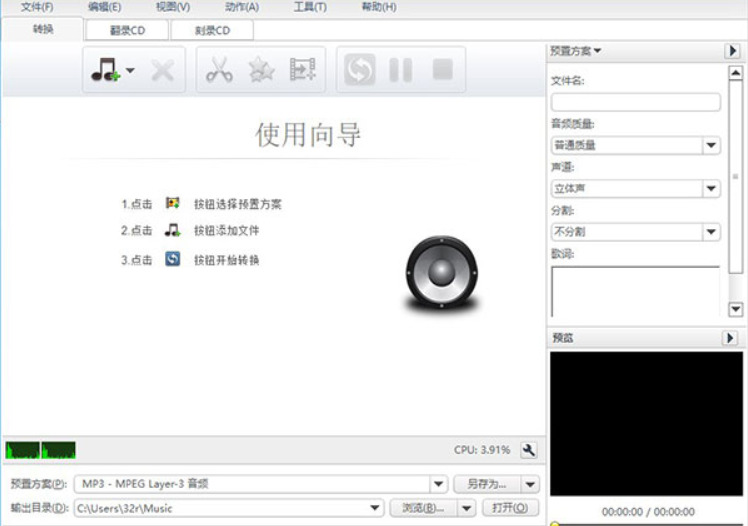Open the add file dropdown arrow
This screenshot has height=526, width=748.
click(x=130, y=71)
